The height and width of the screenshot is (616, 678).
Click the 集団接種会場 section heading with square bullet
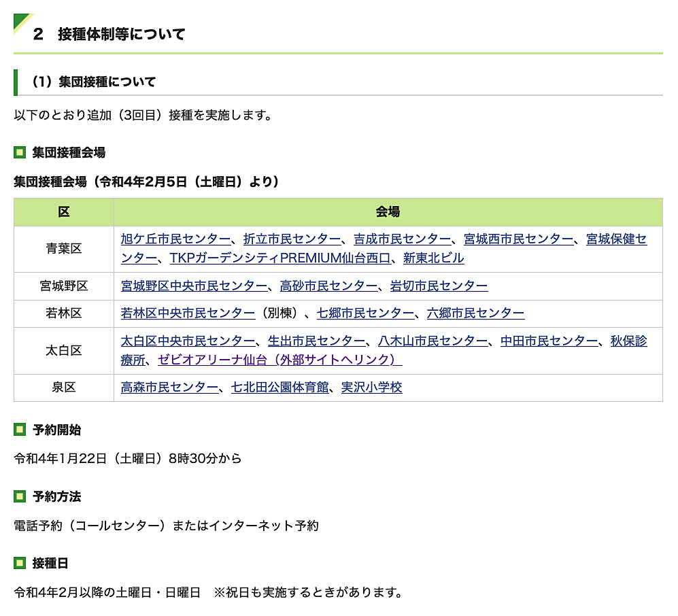[69, 152]
